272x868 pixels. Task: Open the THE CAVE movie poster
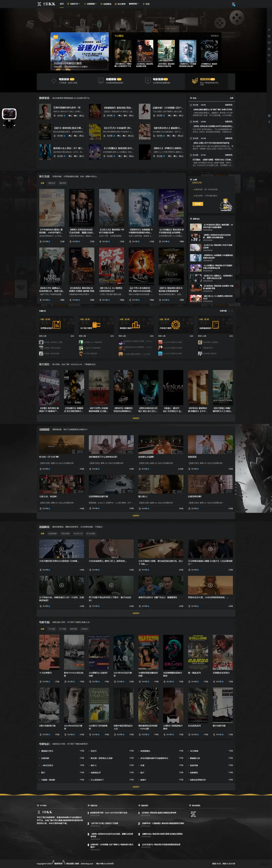coord(171,266)
